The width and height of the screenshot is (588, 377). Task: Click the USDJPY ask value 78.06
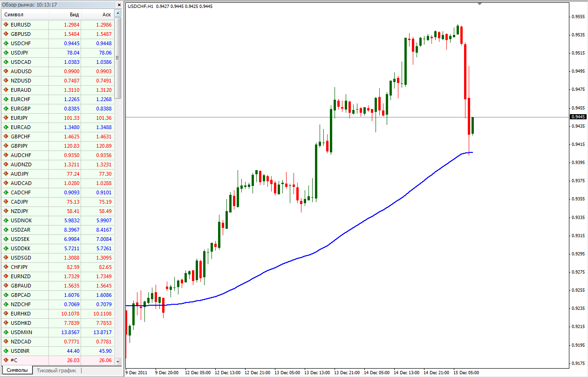pyautogui.click(x=105, y=53)
